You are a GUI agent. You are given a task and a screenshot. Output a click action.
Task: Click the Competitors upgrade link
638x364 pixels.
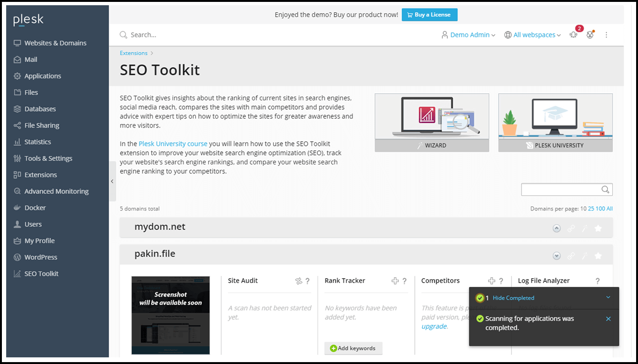[434, 326]
